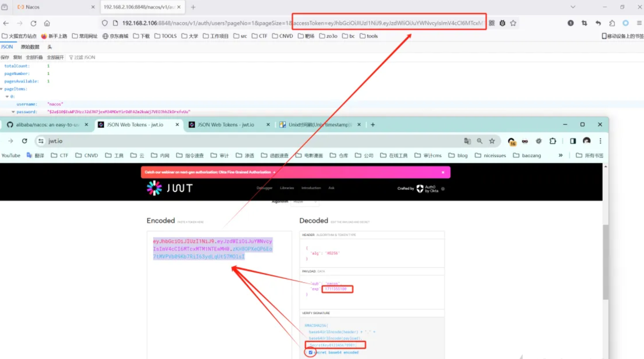
Task: Expand the password JSON value
Action: [13, 112]
